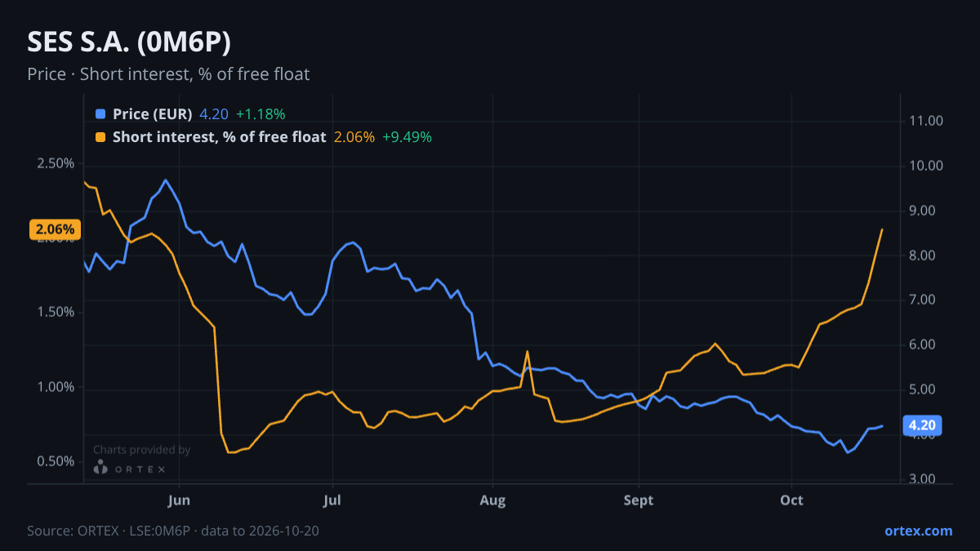The image size is (980, 551).
Task: Click the 2.50% left axis label
Action: (56, 163)
